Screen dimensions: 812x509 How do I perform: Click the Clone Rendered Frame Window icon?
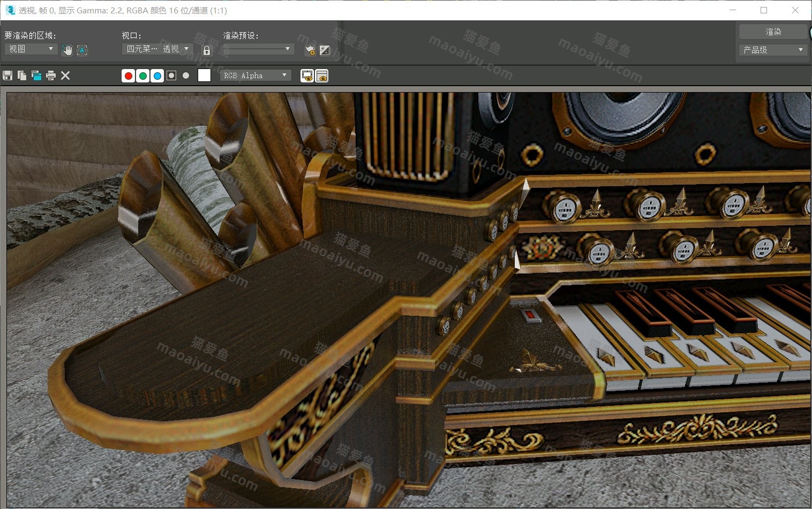36,75
